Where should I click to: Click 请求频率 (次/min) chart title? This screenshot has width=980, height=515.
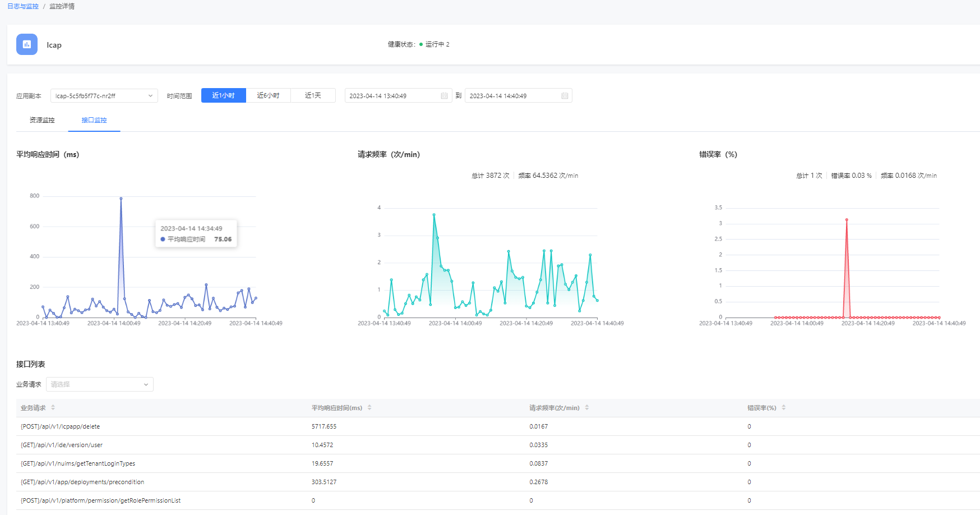389,154
